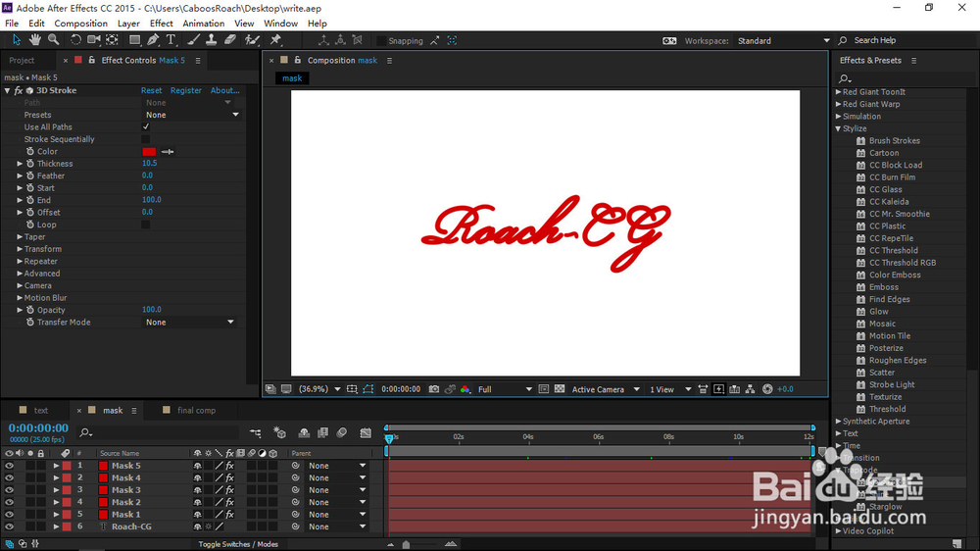Open the composition mini-flowchart icon
980x551 pixels.
pyautogui.click(x=256, y=432)
